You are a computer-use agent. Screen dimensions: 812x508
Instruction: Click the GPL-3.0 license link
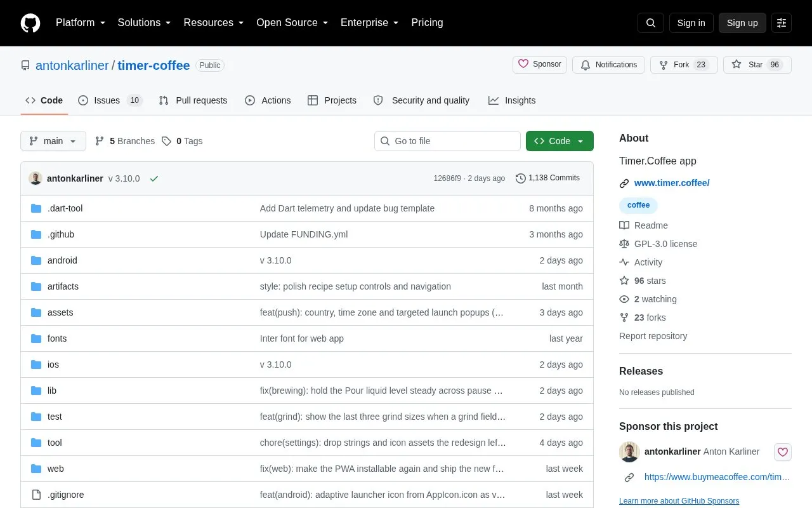tap(658, 244)
